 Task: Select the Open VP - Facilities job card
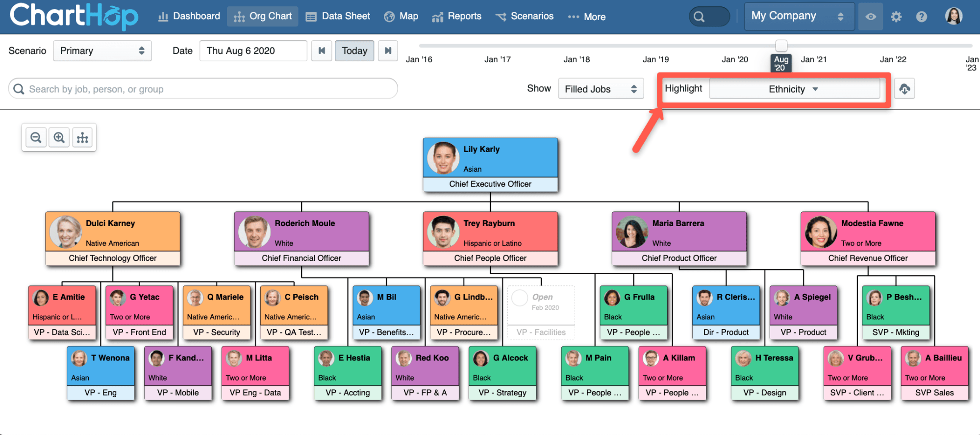coord(541,312)
